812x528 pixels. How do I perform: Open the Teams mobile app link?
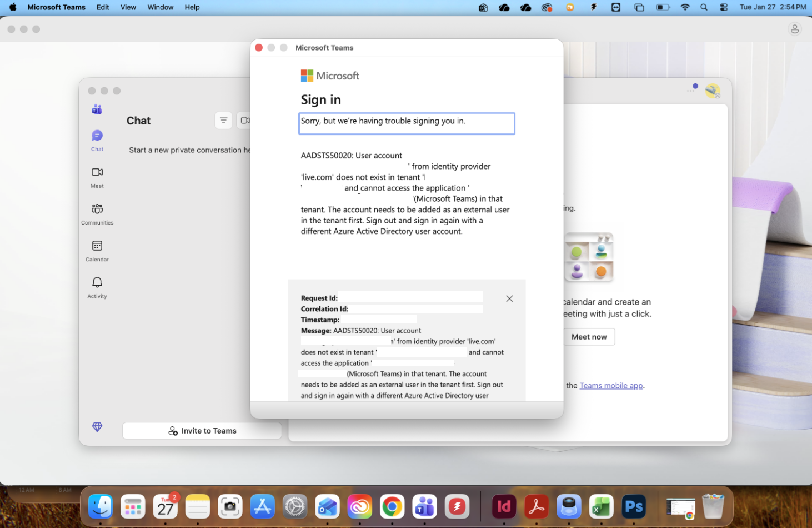(611, 386)
